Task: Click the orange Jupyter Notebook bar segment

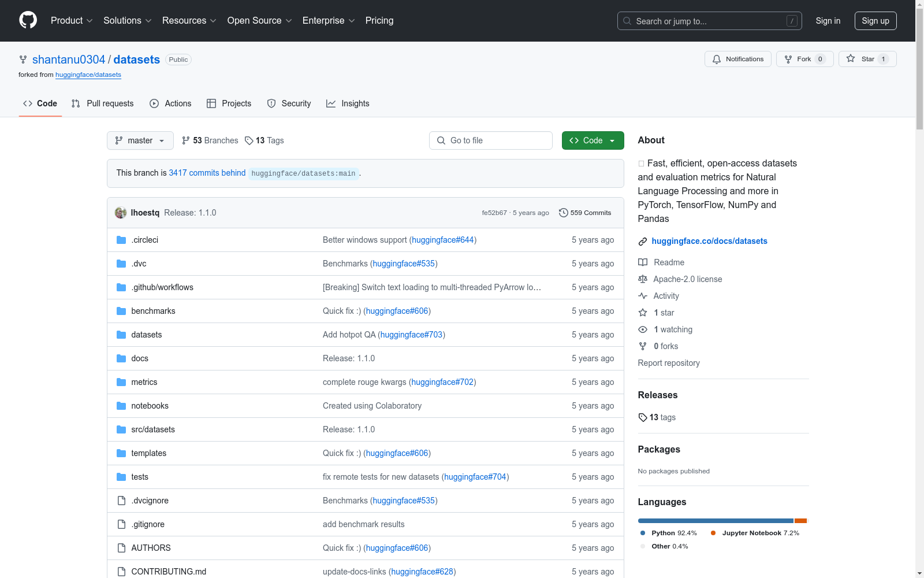Action: (800, 521)
